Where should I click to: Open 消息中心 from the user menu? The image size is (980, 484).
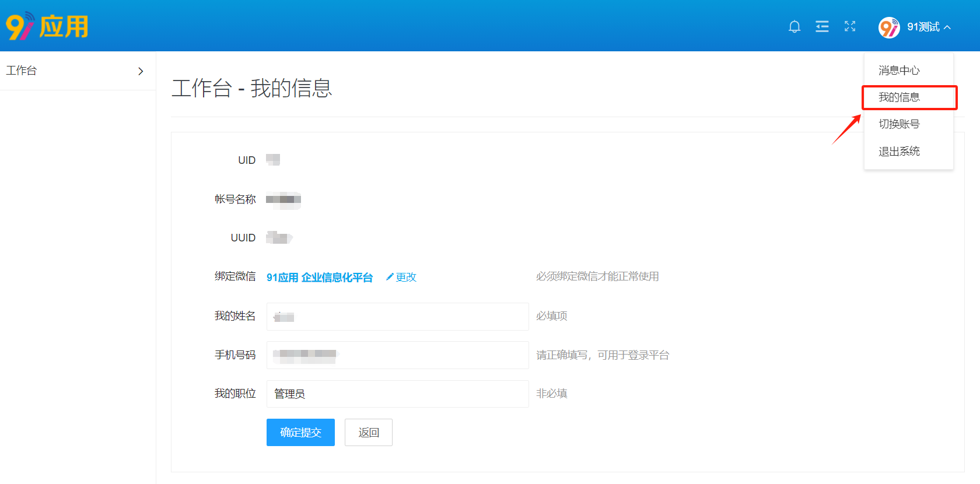[899, 71]
